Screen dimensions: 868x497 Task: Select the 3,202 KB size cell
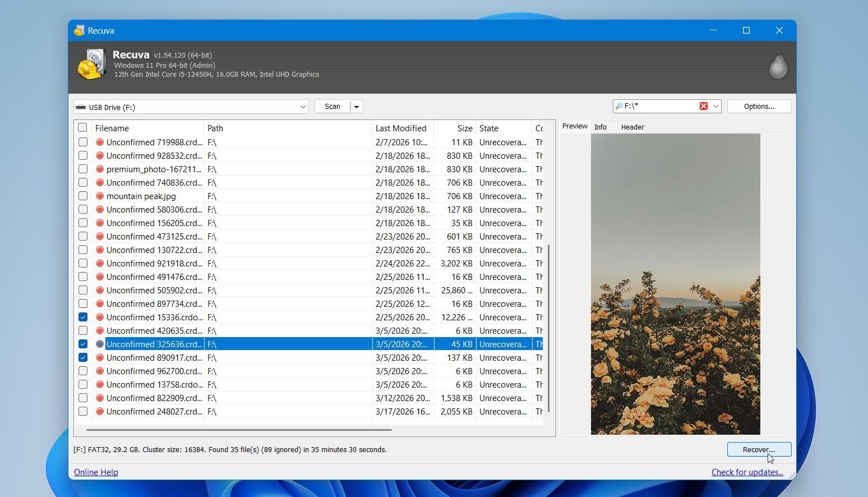(455, 264)
